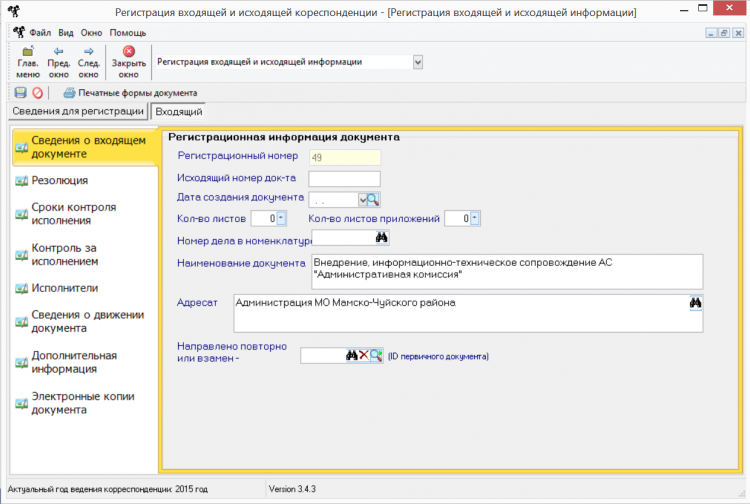This screenshot has height=504, width=750.
Task: Click application icon in title bar
Action: click(13, 10)
